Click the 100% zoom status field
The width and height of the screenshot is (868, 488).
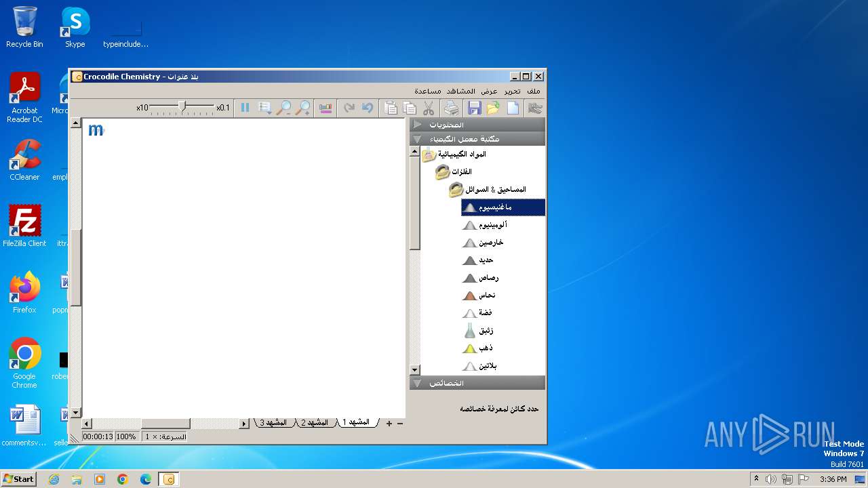(126, 436)
